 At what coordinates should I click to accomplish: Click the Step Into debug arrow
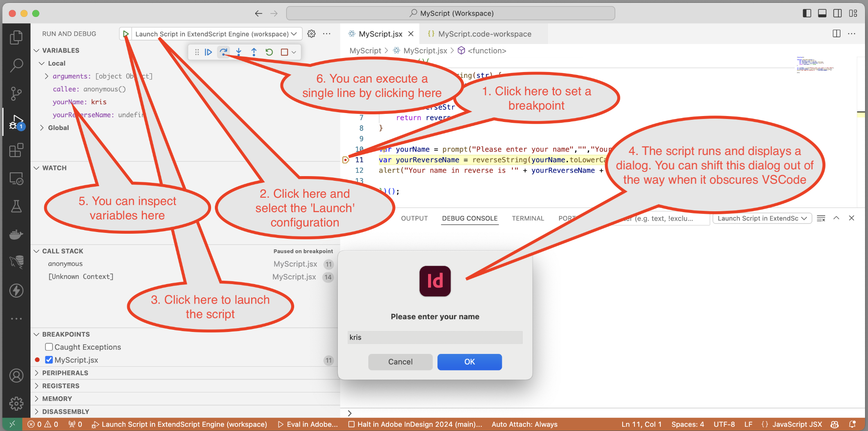coord(239,52)
